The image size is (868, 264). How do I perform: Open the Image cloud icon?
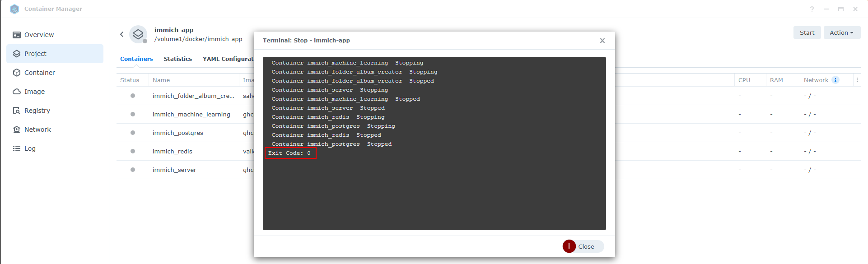(17, 92)
